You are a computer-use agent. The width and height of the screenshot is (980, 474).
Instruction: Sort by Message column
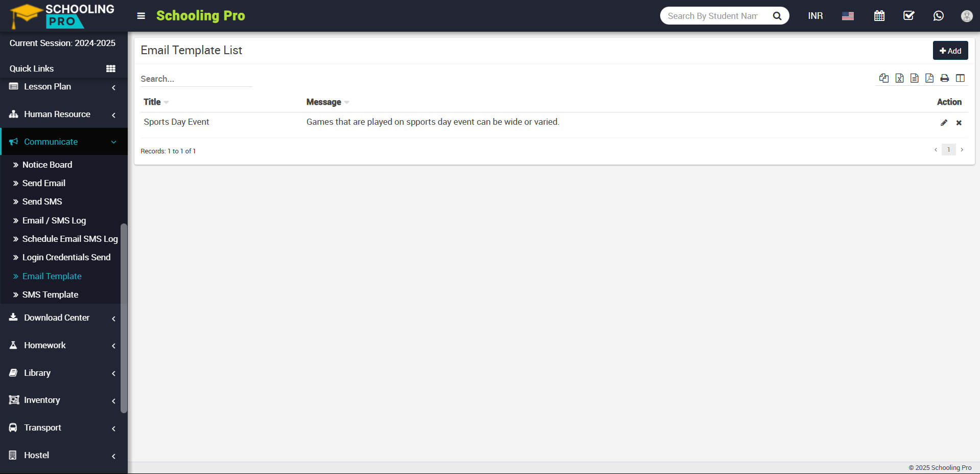pos(328,102)
